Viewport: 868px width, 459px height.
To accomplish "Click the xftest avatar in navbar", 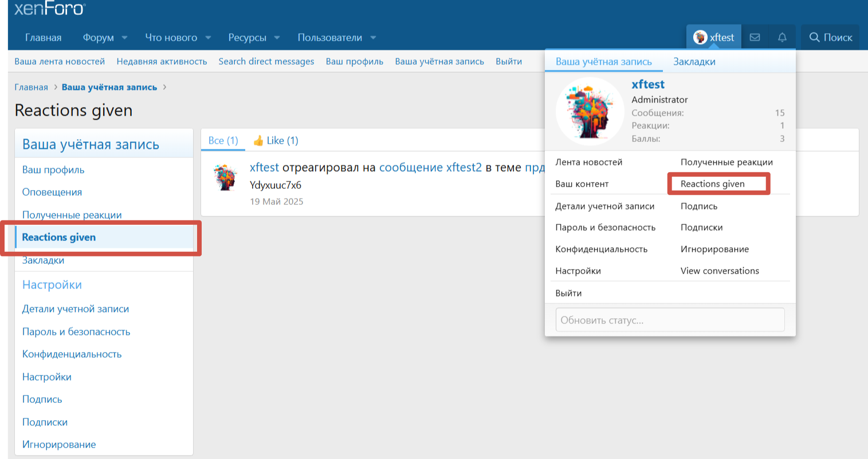I will point(700,37).
